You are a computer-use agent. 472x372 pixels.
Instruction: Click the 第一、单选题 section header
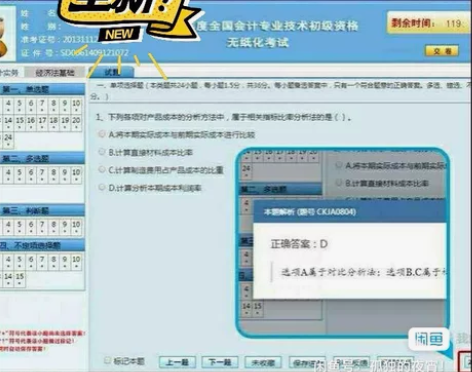(42, 89)
